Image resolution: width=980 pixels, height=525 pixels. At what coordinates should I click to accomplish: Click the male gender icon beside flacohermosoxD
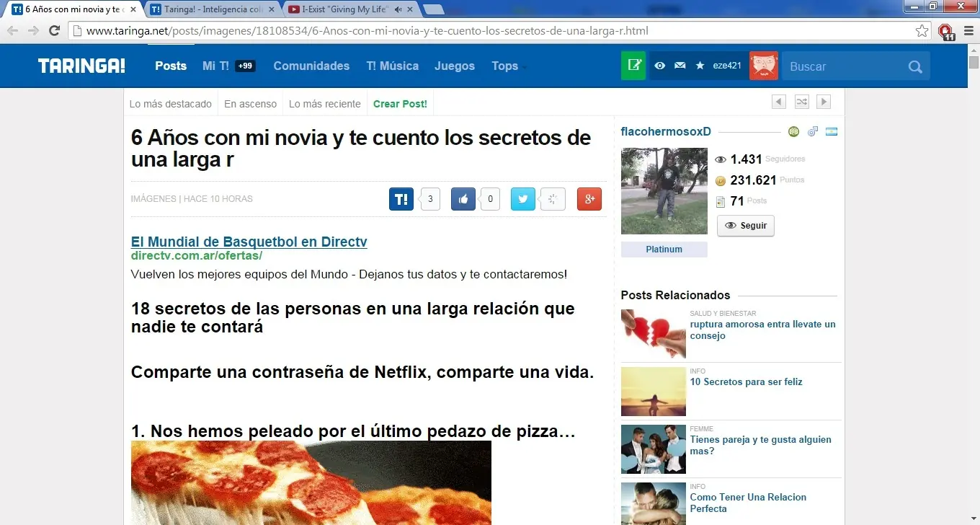[x=813, y=131]
